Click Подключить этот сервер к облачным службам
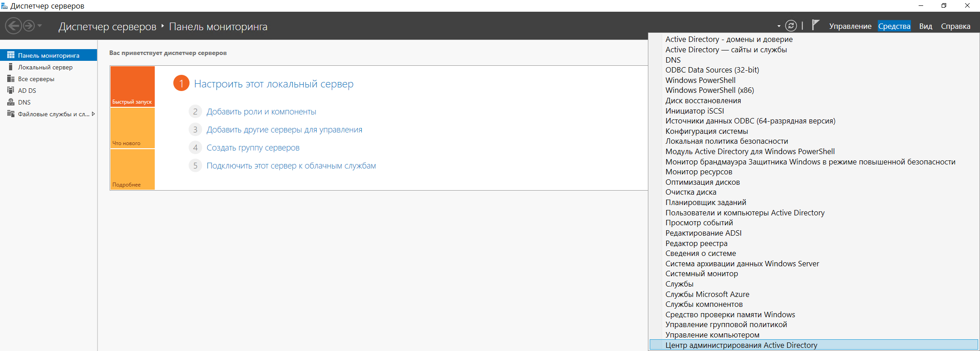 click(x=291, y=166)
